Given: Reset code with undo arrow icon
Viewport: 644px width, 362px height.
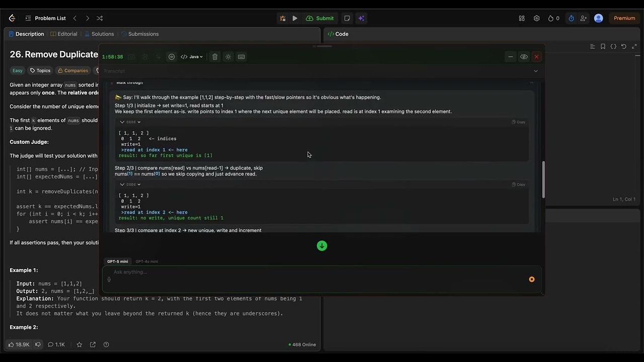Looking at the screenshot, I should pyautogui.click(x=624, y=46).
